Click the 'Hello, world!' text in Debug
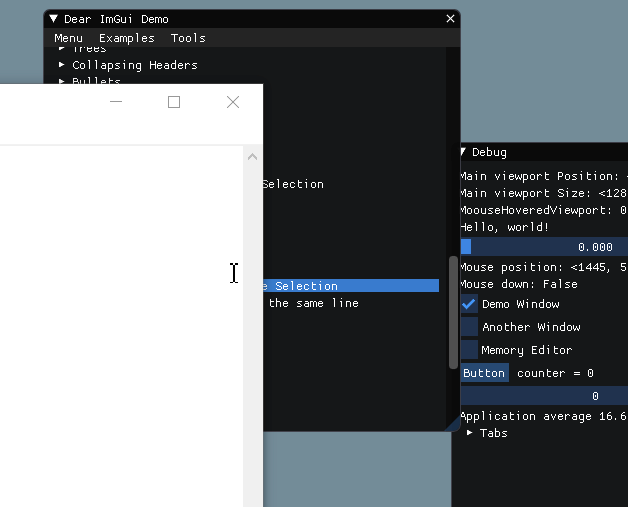 504,227
